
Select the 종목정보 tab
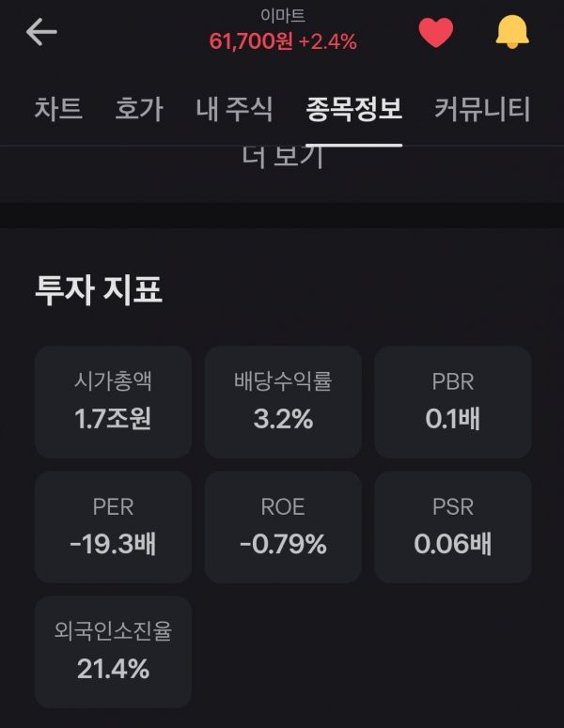click(x=353, y=109)
